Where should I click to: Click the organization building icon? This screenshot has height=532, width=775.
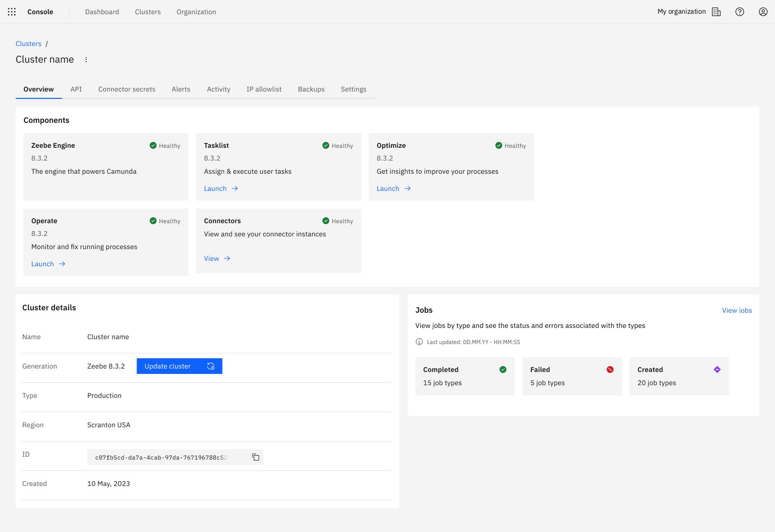pos(716,12)
